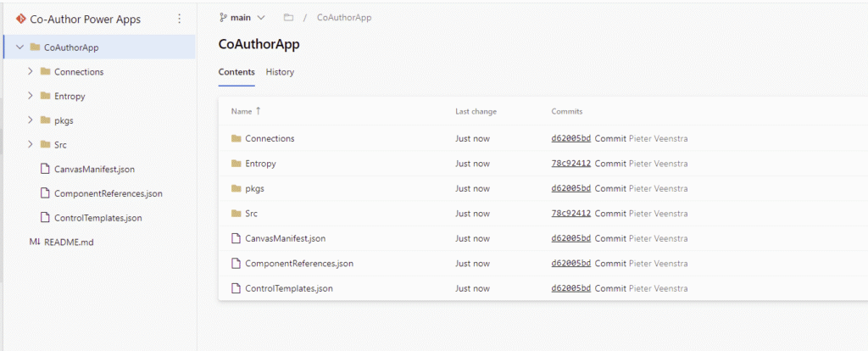Select CoAuthorApp folder in sidebar tree

[99, 47]
